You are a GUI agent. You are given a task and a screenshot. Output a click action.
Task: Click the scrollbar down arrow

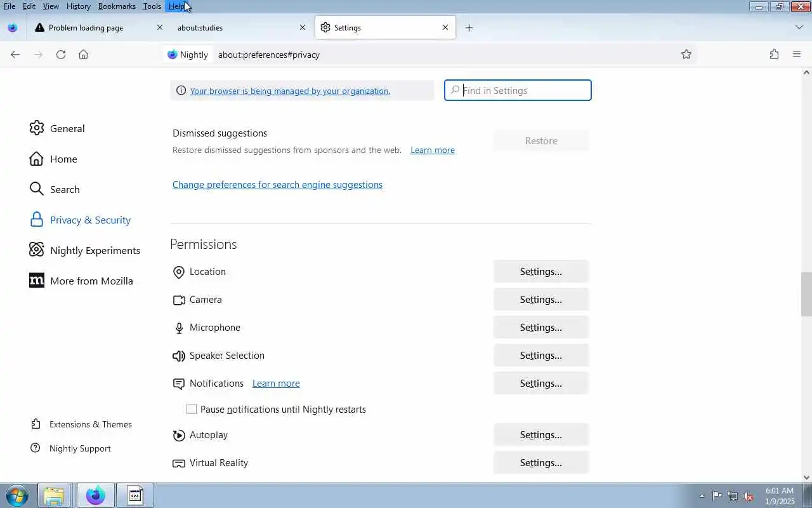tap(806, 478)
